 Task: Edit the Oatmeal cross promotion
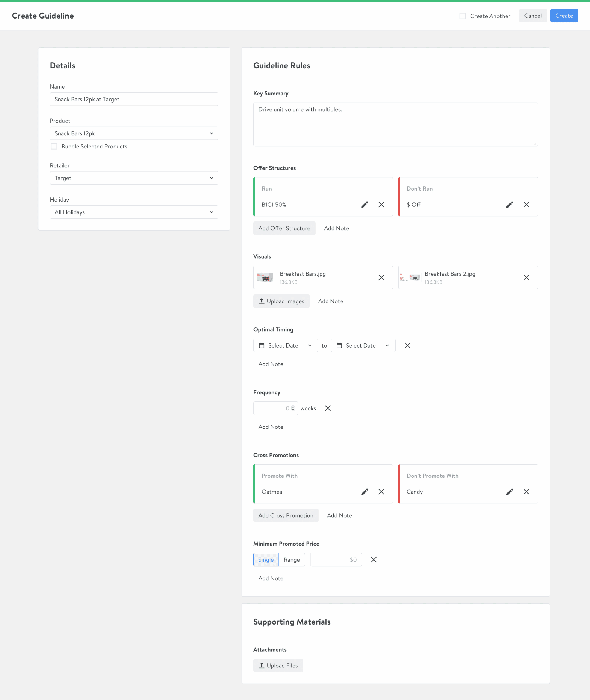coord(365,492)
